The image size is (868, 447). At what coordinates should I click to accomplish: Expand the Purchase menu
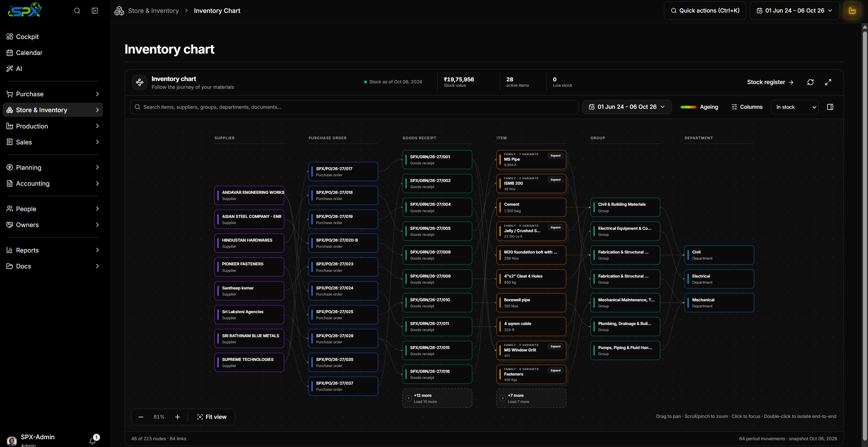[53, 94]
